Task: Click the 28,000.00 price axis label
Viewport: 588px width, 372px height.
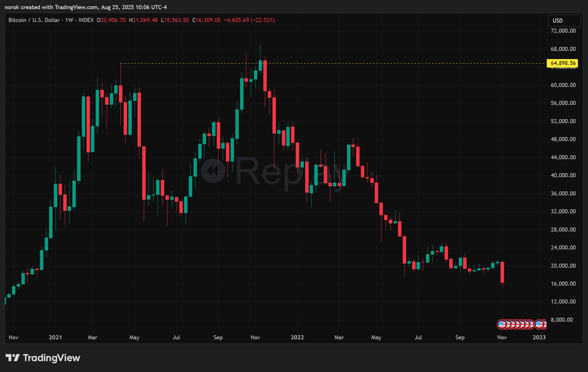Action: [x=563, y=230]
